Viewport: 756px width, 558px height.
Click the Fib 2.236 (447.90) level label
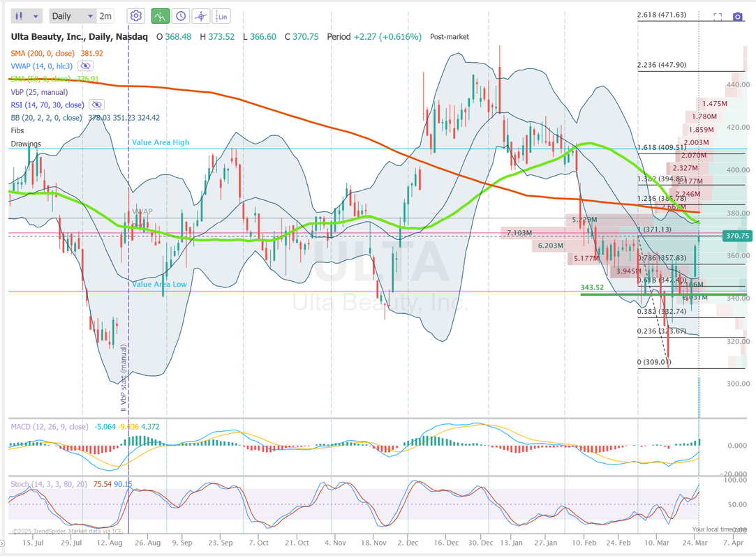[x=662, y=65]
